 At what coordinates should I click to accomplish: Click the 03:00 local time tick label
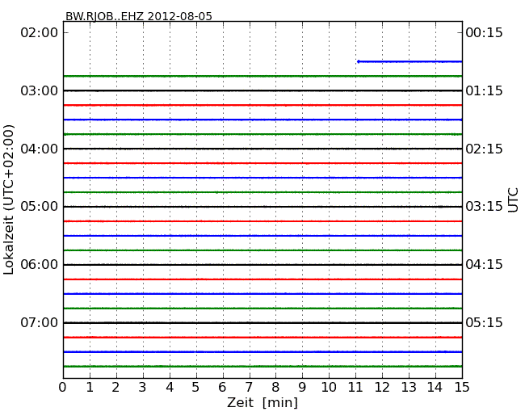tap(40, 90)
